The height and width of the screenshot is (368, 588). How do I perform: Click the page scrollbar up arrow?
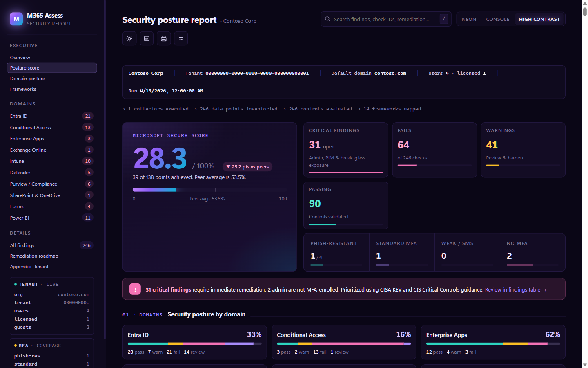point(585,3)
